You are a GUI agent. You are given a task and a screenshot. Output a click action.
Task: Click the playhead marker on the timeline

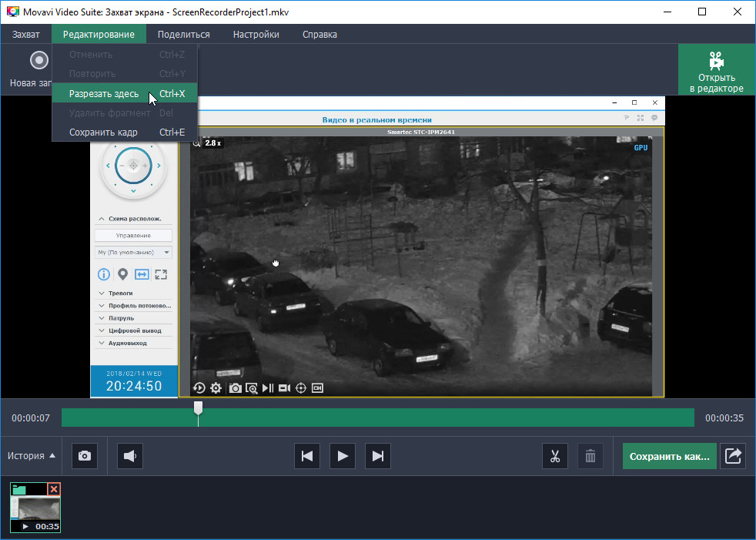pyautogui.click(x=198, y=408)
